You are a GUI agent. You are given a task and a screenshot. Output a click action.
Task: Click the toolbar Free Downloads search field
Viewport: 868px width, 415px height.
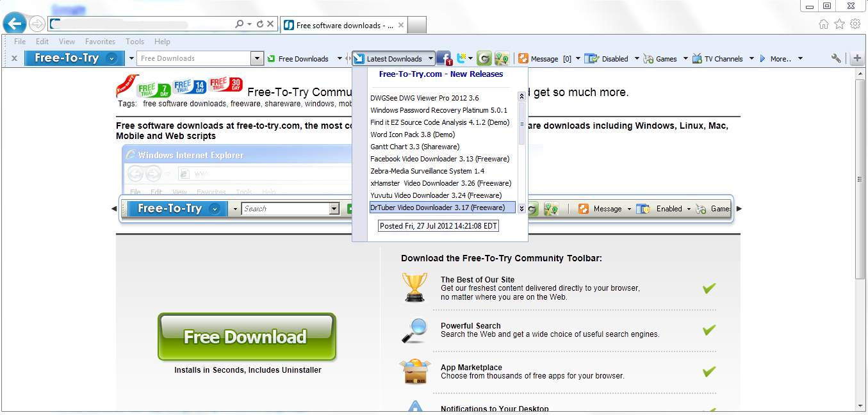[194, 59]
